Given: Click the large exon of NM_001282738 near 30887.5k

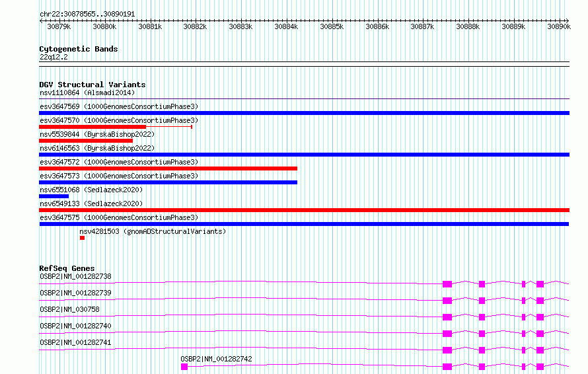Looking at the screenshot, I should click(x=447, y=284).
